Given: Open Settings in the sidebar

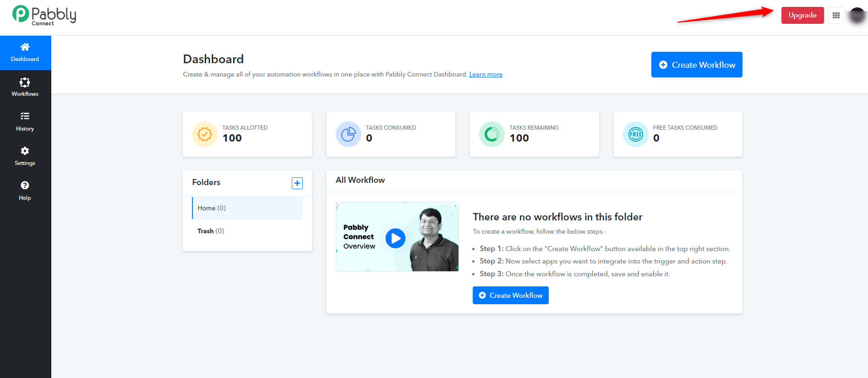Looking at the screenshot, I should (25, 157).
